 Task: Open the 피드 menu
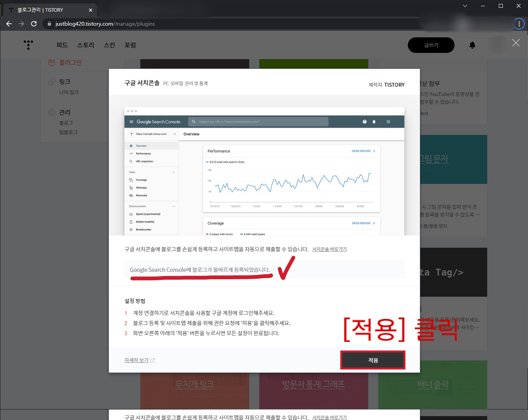pos(62,45)
